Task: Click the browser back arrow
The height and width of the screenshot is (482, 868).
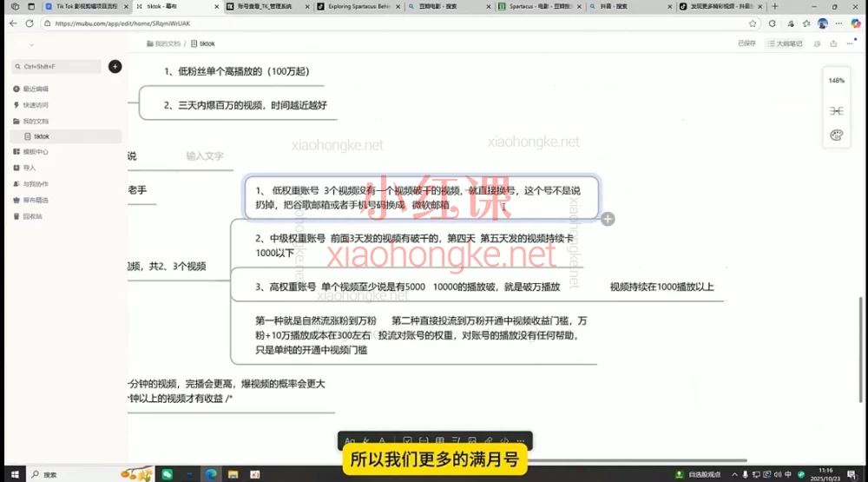Action: (13, 23)
